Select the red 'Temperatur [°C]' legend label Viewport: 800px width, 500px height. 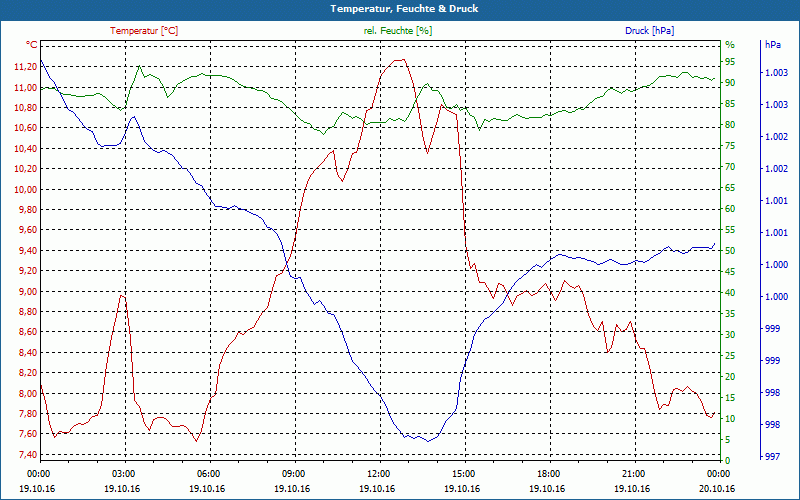point(144,31)
